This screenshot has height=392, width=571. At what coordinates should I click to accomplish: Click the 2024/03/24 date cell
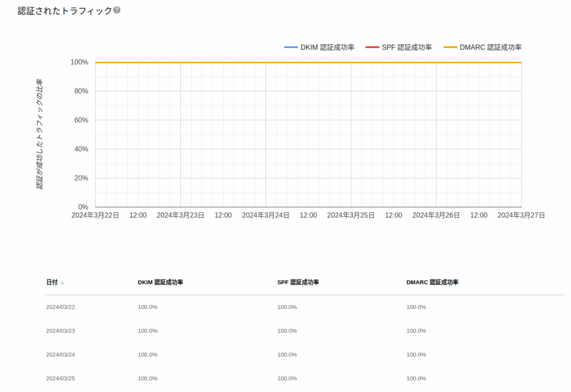[60, 355]
